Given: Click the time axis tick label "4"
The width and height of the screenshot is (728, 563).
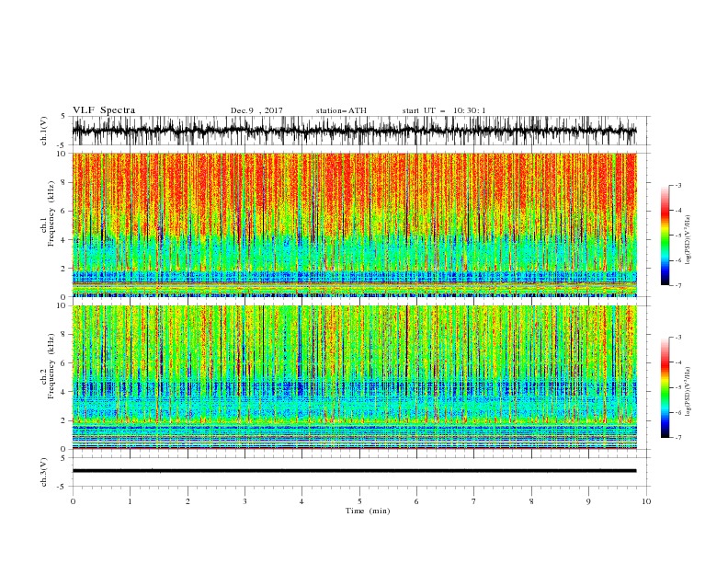Looking at the screenshot, I should pyautogui.click(x=301, y=501).
